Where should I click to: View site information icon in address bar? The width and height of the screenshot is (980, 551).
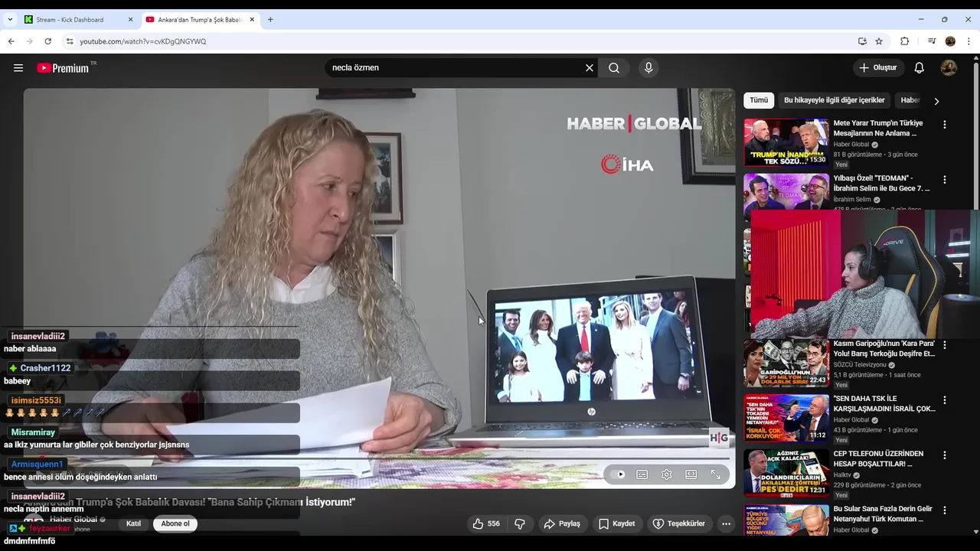click(70, 41)
